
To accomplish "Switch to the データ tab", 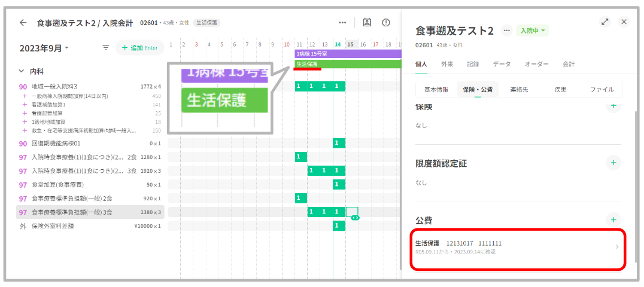I will coord(502,64).
